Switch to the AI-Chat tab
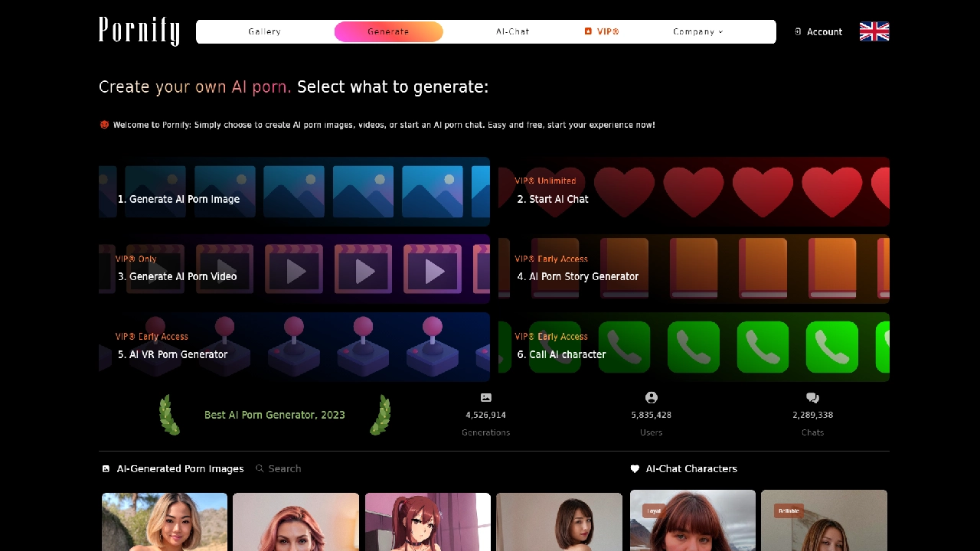Viewport: 980px width, 551px height. point(512,32)
